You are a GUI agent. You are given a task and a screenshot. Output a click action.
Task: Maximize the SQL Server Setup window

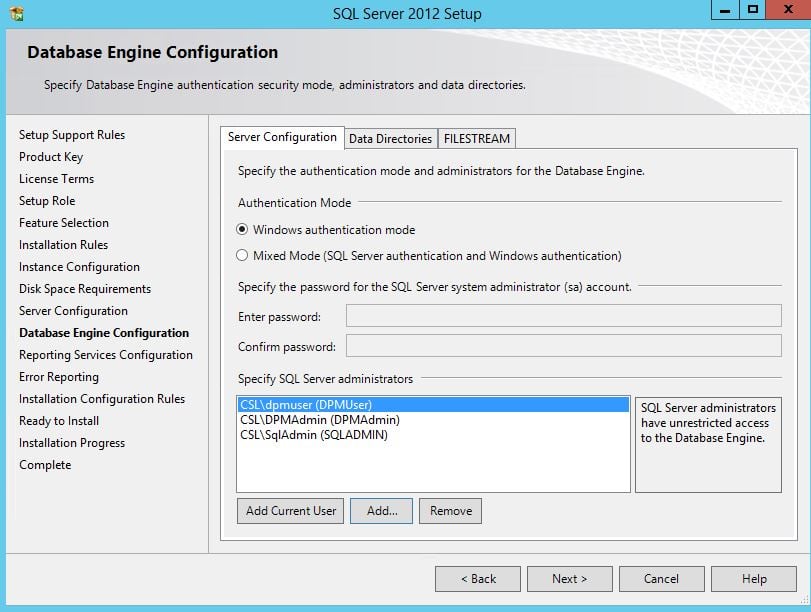753,10
